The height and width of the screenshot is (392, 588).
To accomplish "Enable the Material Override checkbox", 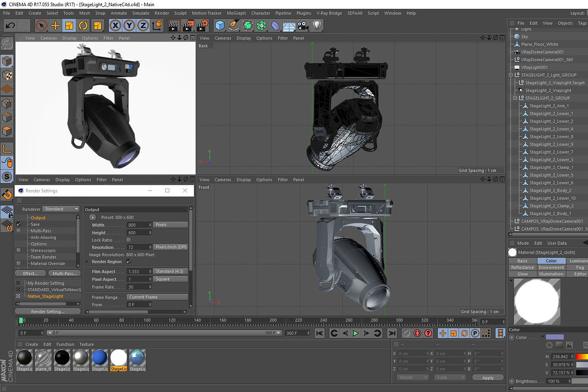I will tap(19, 263).
